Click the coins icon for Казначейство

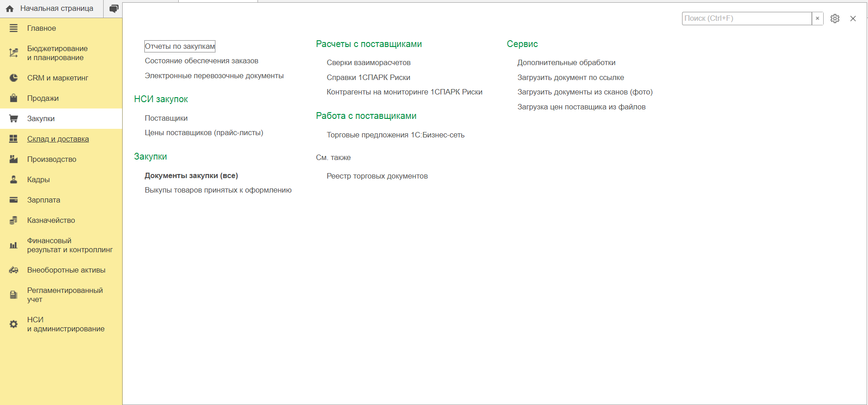coord(14,220)
